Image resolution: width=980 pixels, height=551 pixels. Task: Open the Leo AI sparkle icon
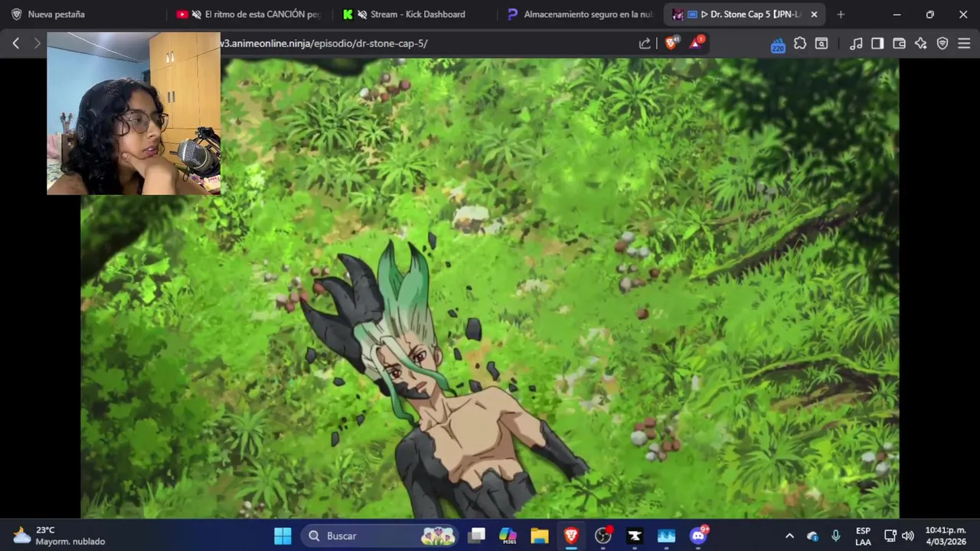(920, 44)
